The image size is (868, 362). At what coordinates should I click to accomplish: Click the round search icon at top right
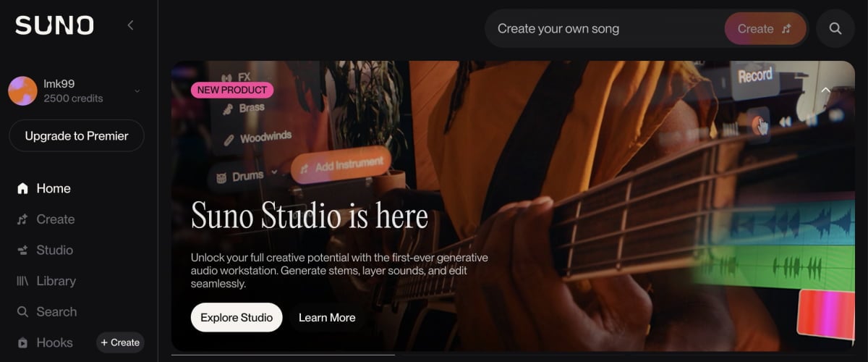click(835, 29)
